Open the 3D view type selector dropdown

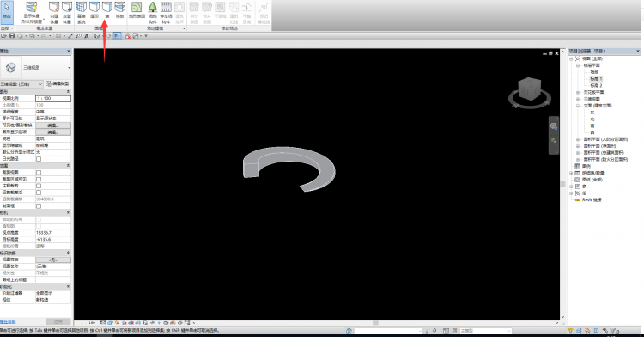tap(69, 67)
